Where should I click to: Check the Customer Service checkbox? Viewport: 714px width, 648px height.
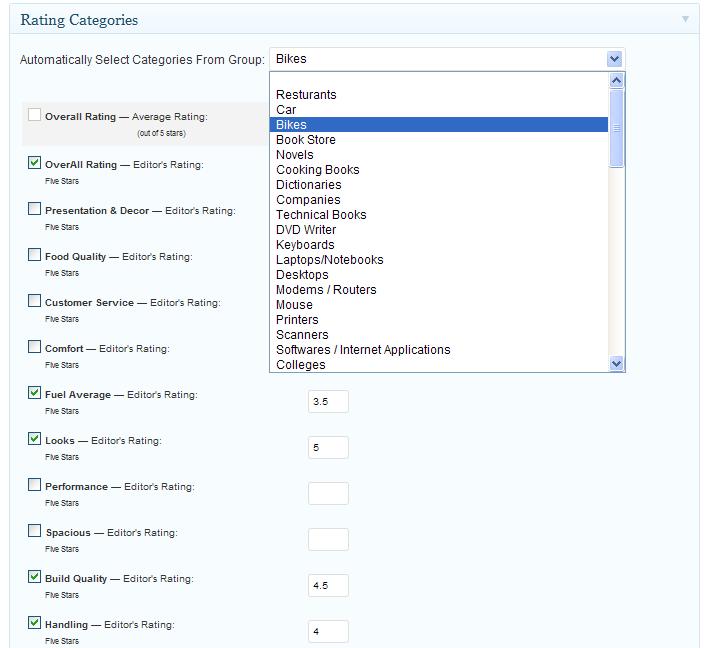click(x=34, y=301)
